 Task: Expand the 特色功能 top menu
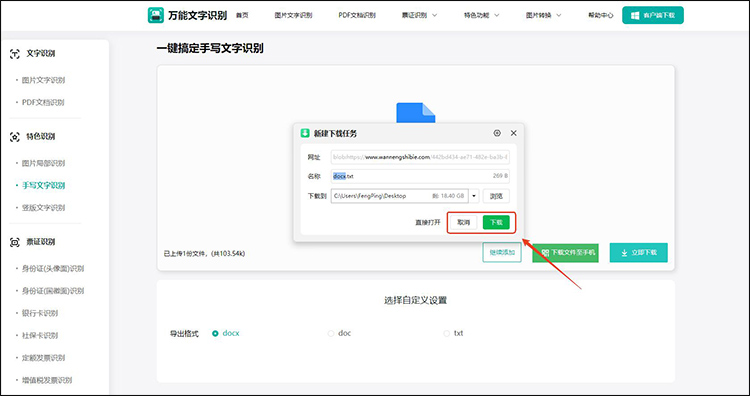tap(482, 15)
